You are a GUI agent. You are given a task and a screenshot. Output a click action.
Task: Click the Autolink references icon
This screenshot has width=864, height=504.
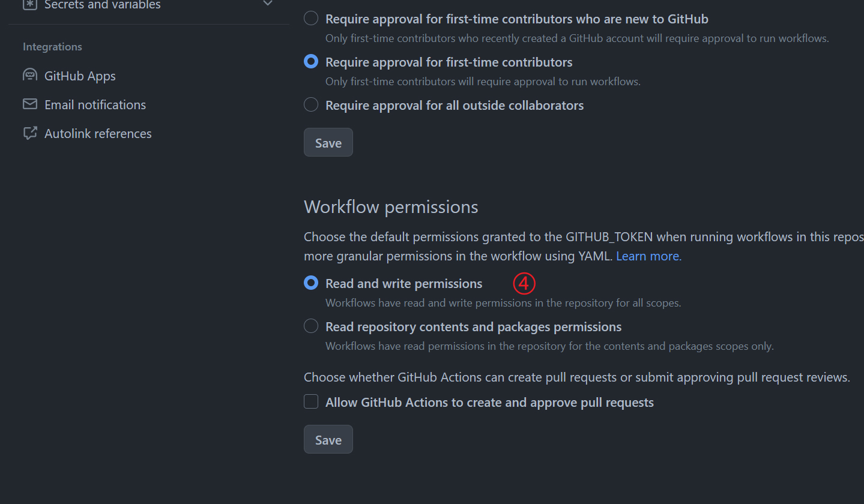tap(29, 133)
